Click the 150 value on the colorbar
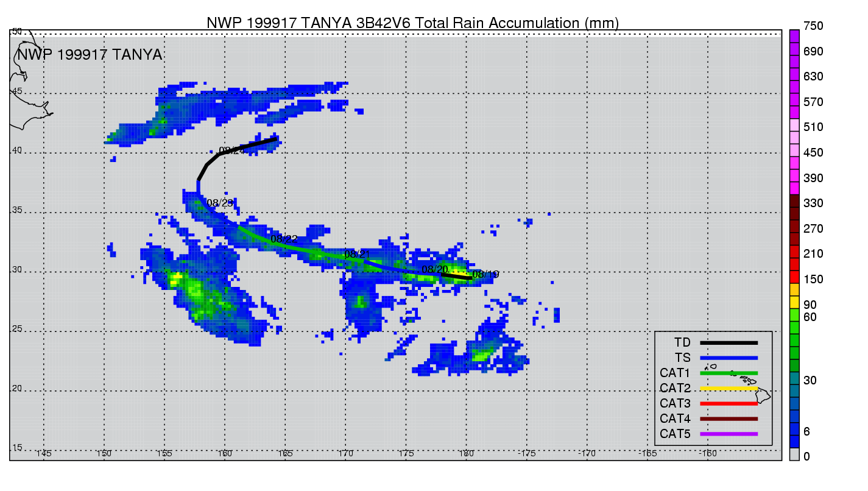 point(813,279)
